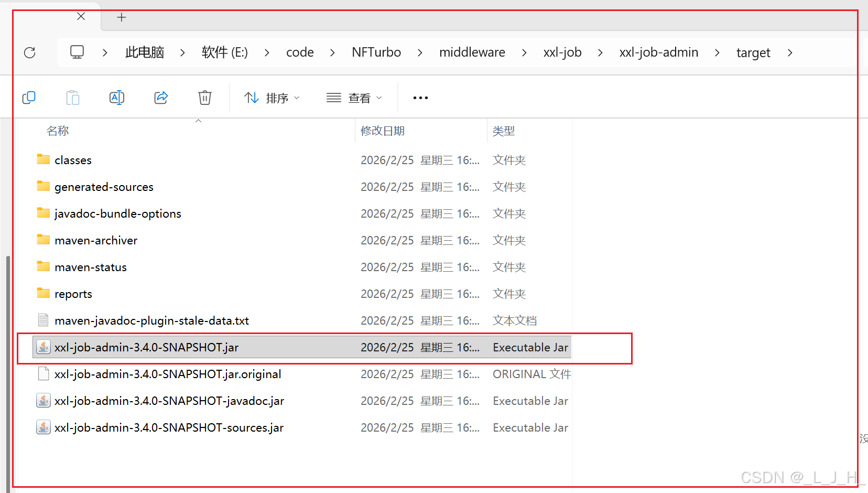Click the Share toolbar icon
Viewport: 868px width, 493px height.
point(161,98)
